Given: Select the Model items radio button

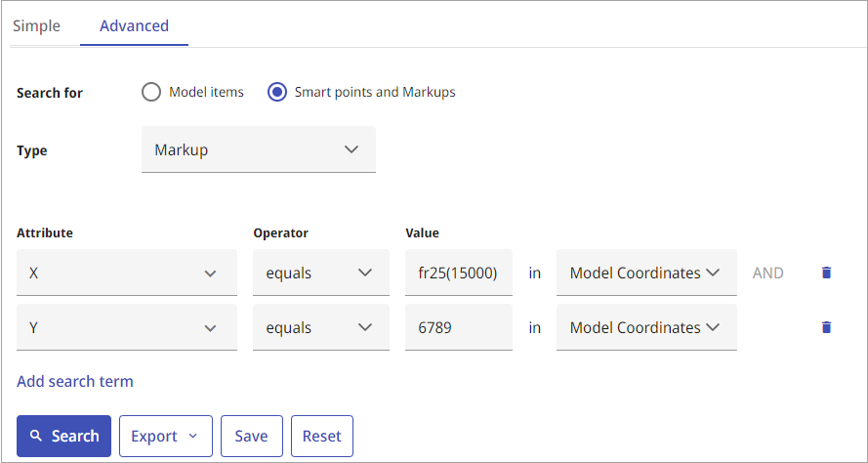Looking at the screenshot, I should click(151, 92).
